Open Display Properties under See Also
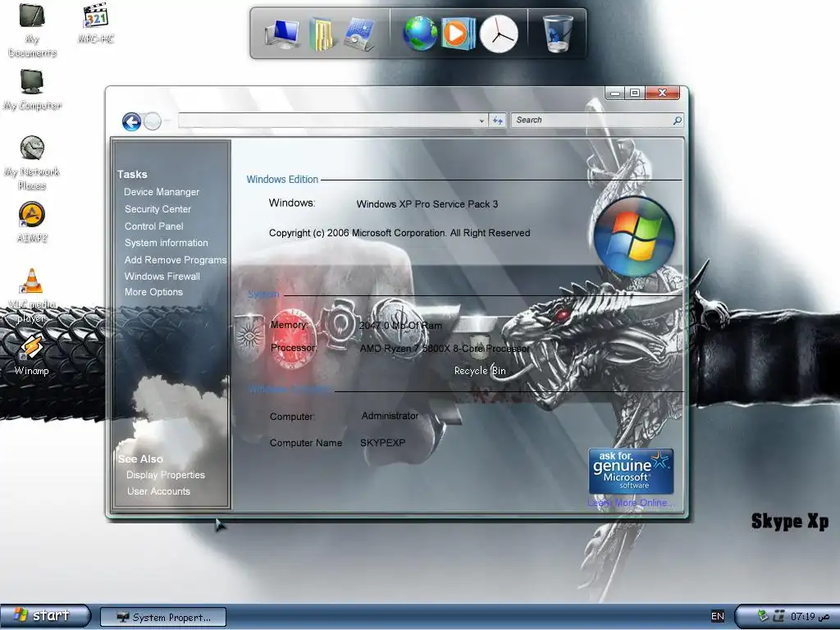840x630 pixels. [x=166, y=475]
